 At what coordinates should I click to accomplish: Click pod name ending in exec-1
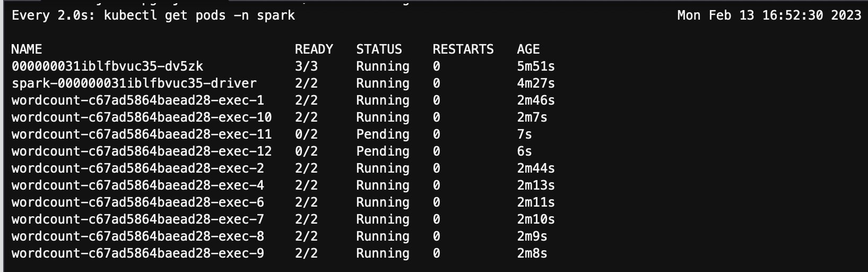pos(138,100)
